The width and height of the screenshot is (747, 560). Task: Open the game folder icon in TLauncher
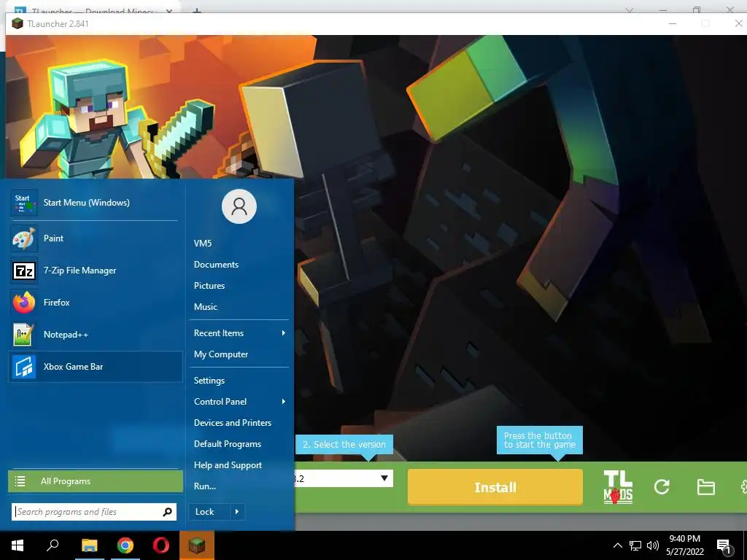click(705, 487)
